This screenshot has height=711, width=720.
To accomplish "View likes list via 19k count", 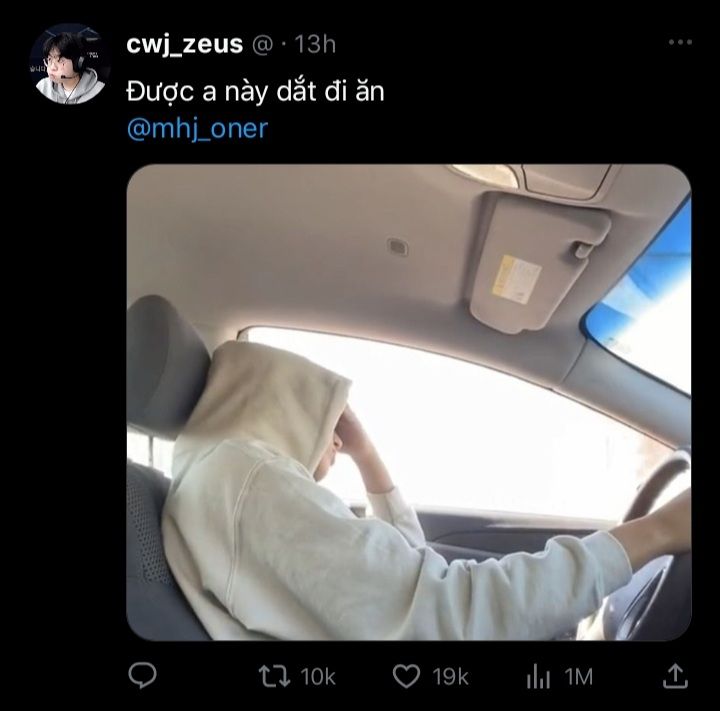I will (x=450, y=677).
